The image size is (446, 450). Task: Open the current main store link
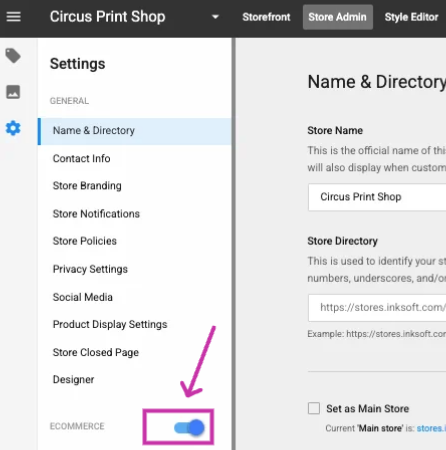[x=431, y=428]
